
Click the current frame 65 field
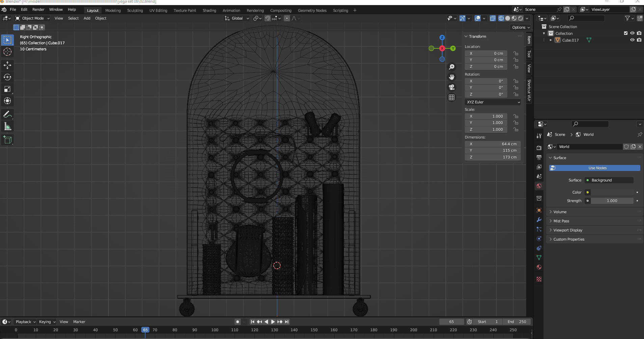[452, 322]
